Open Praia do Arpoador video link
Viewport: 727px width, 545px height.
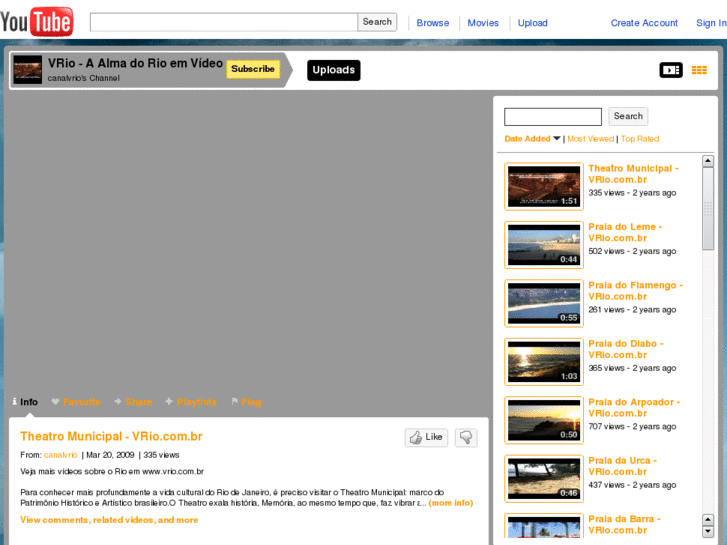(634, 408)
